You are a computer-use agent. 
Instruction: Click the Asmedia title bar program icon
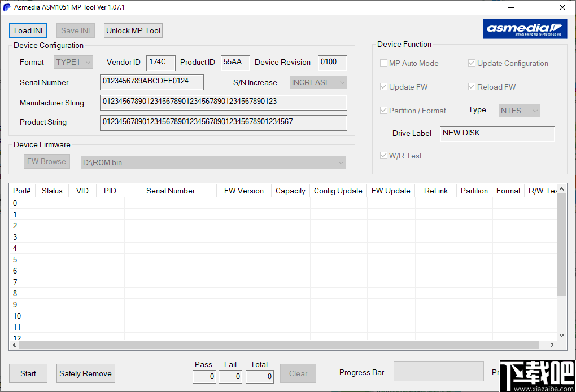pos(8,7)
